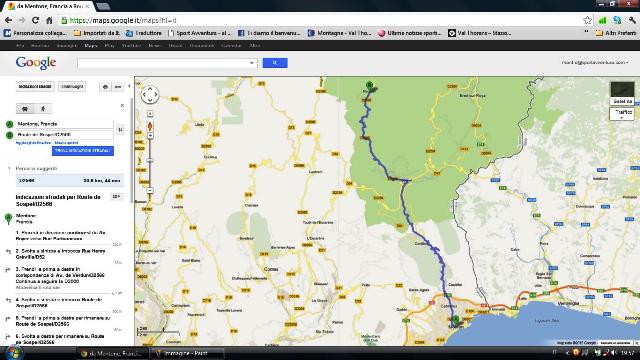Select the walking directions icon
The image size is (640, 360).
point(43,109)
